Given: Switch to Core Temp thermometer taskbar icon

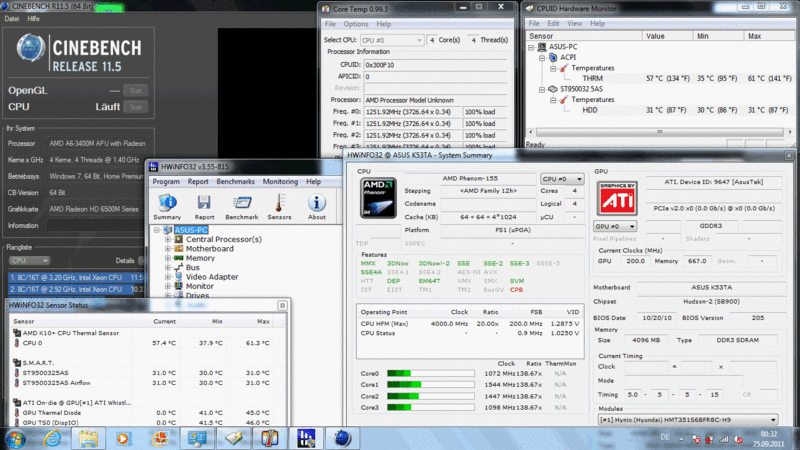Looking at the screenshot, I should [270, 439].
